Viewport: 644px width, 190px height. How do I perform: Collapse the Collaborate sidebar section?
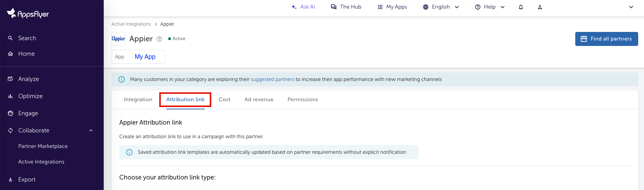(x=91, y=130)
